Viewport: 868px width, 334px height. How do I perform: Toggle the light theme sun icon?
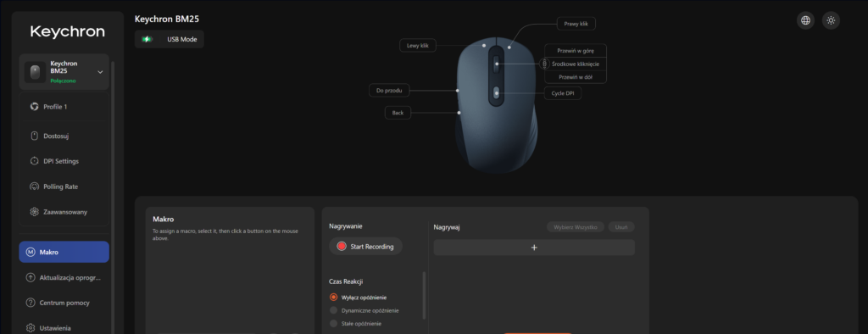(x=831, y=20)
